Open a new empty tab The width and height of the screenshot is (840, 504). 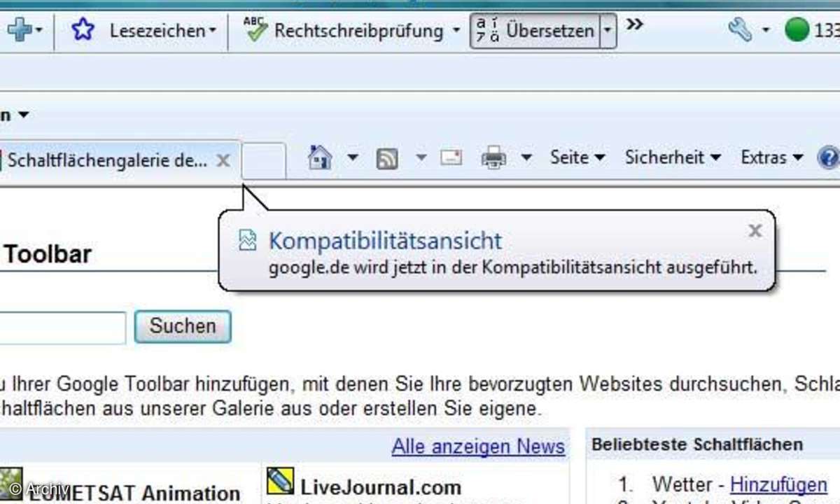point(264,161)
